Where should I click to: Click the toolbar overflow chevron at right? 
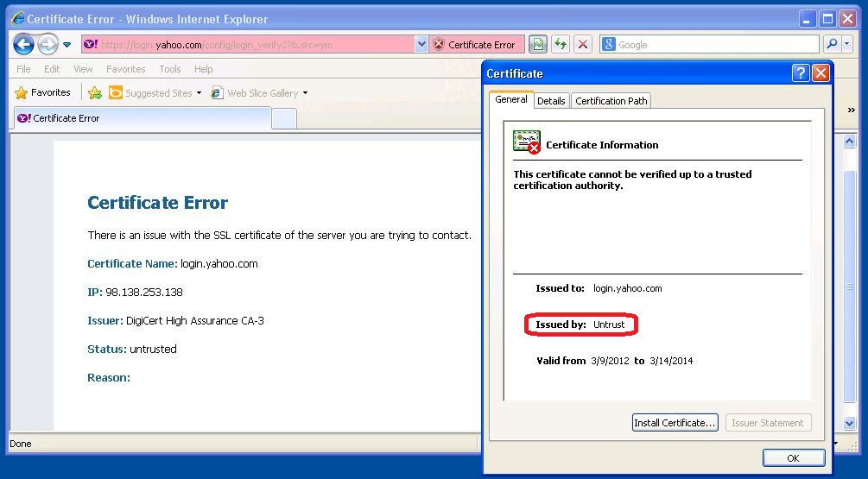tap(852, 110)
